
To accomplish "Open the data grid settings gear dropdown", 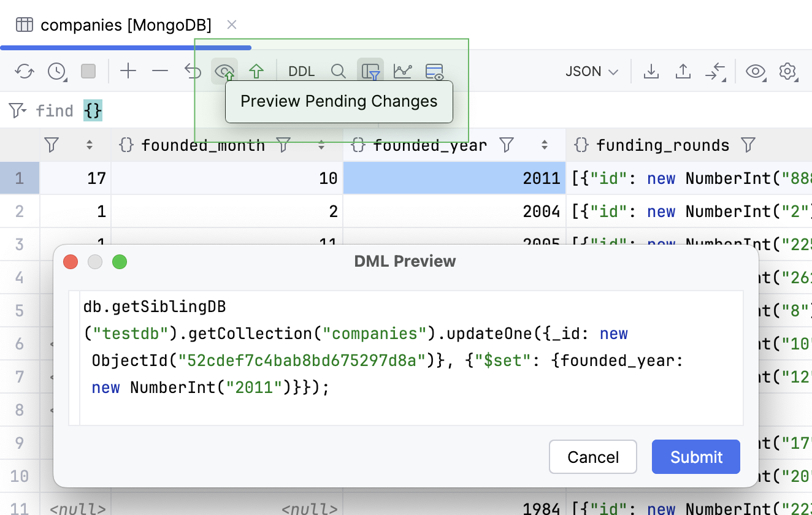I will [x=788, y=71].
